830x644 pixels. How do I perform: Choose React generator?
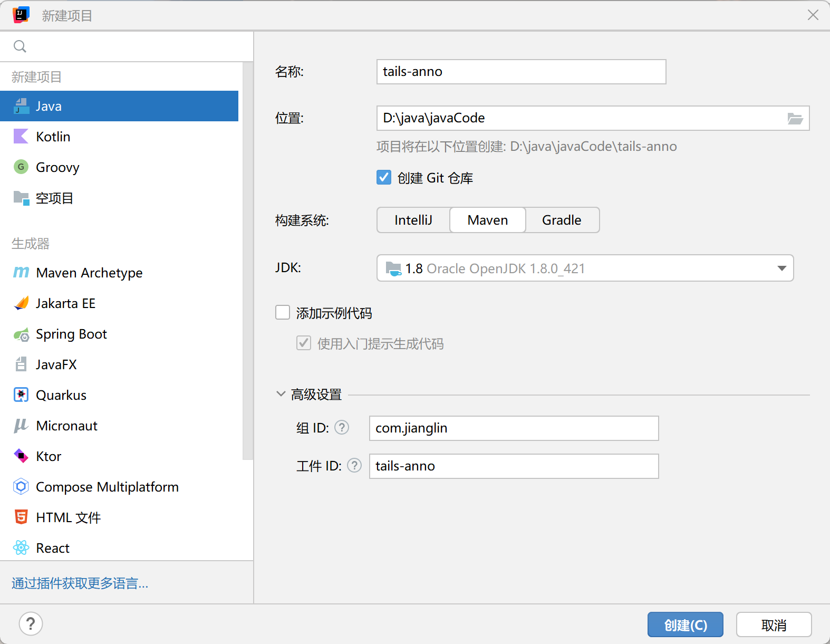click(119, 548)
